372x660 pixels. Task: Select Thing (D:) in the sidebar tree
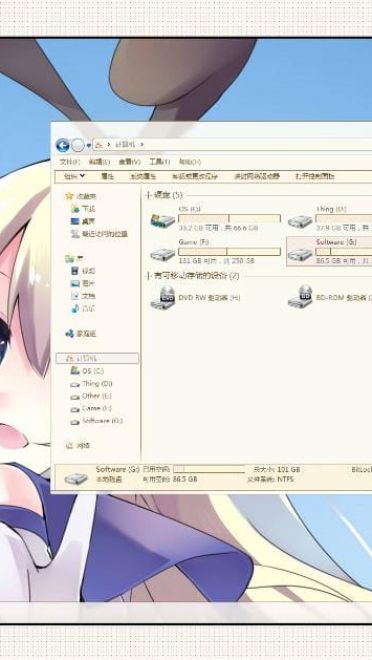[91, 383]
